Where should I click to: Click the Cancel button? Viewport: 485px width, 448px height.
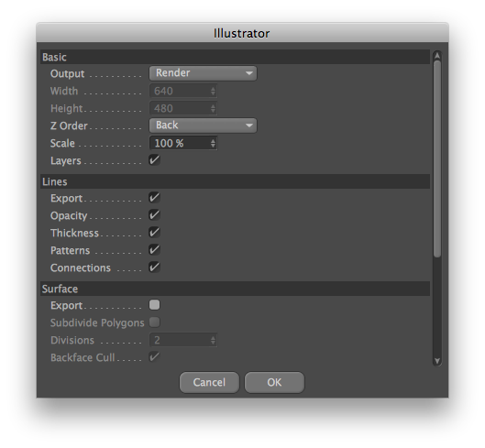coord(209,382)
